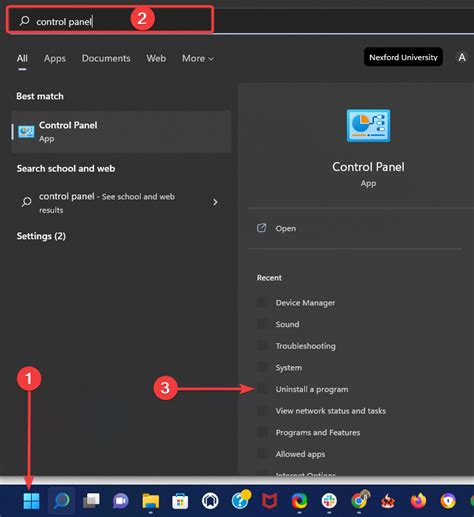
Task: Switch to the Web tab
Action: pos(156,58)
